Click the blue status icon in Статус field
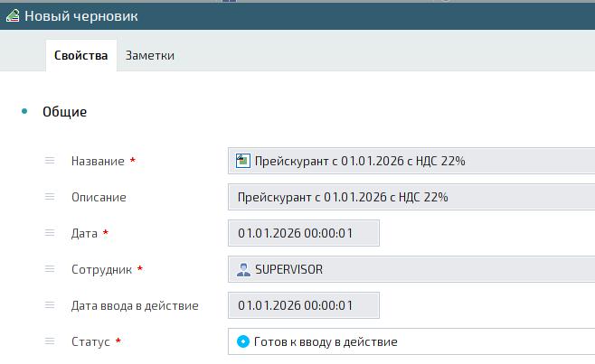 [242, 341]
